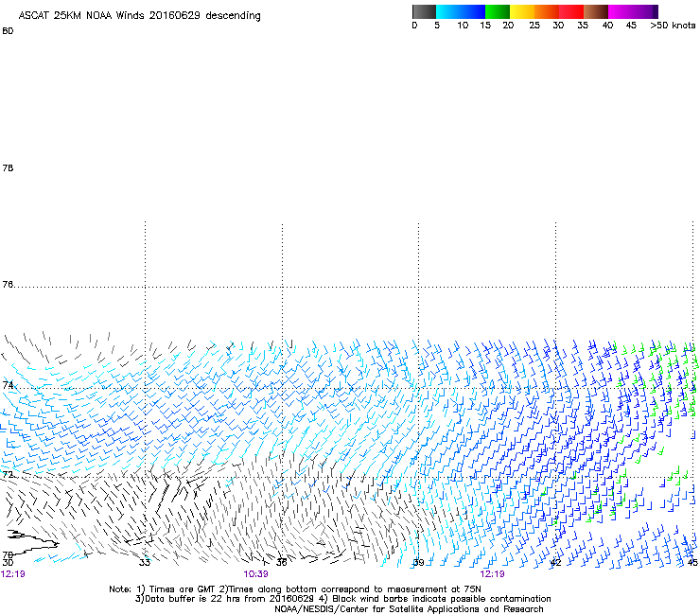Click the dark blue 10–15 knots legend segment

(x=473, y=11)
